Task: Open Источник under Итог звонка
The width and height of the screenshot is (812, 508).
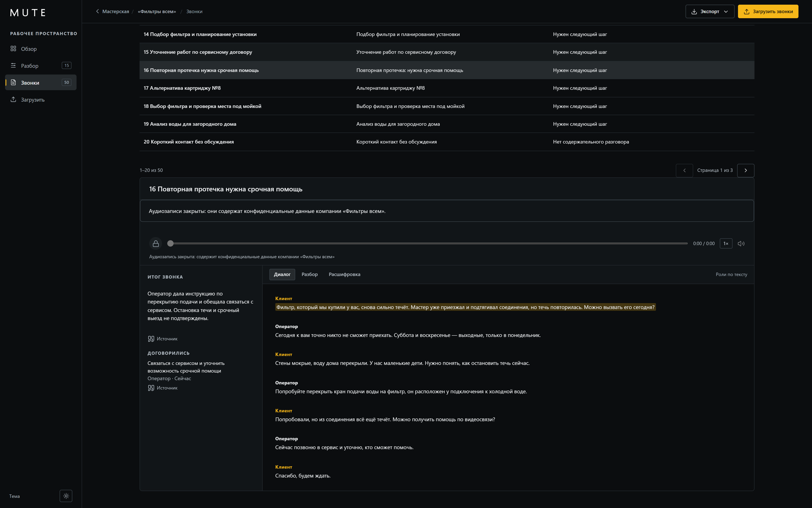Action: [163, 339]
